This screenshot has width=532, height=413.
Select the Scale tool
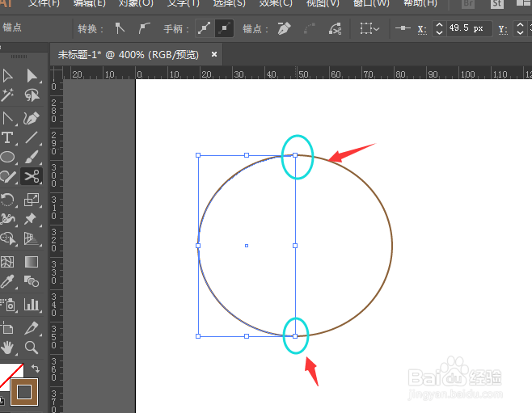click(x=32, y=200)
